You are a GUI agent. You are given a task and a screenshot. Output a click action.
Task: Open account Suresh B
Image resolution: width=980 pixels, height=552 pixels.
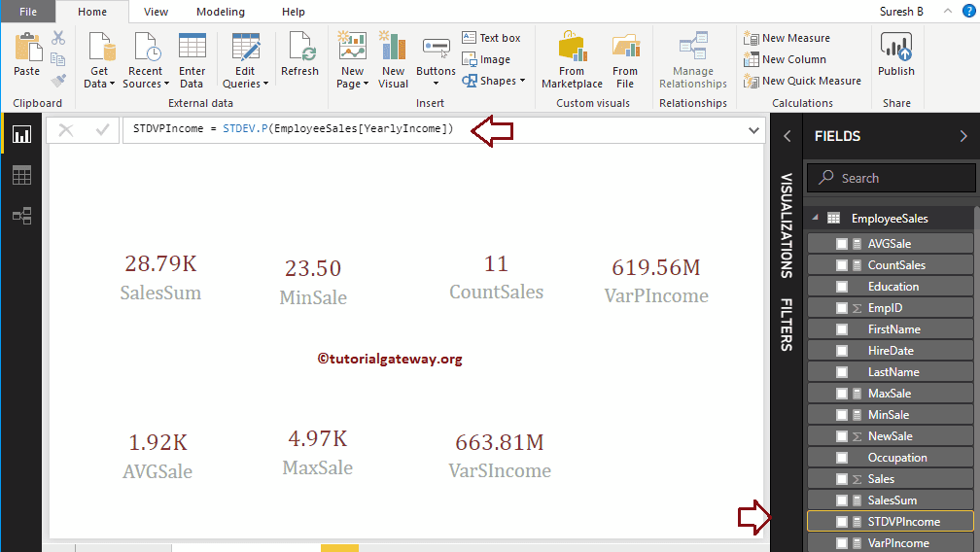[x=901, y=12]
